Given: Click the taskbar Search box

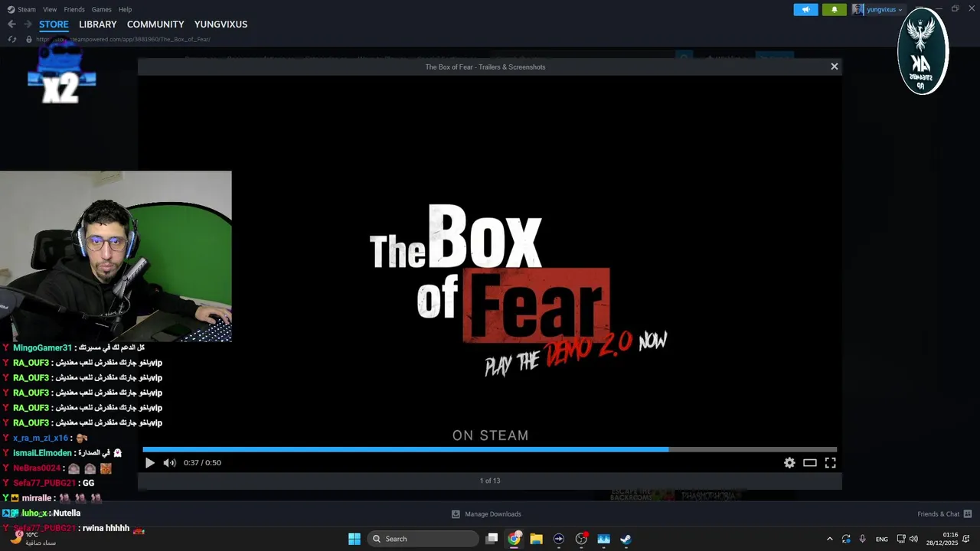Looking at the screenshot, I should (x=423, y=539).
